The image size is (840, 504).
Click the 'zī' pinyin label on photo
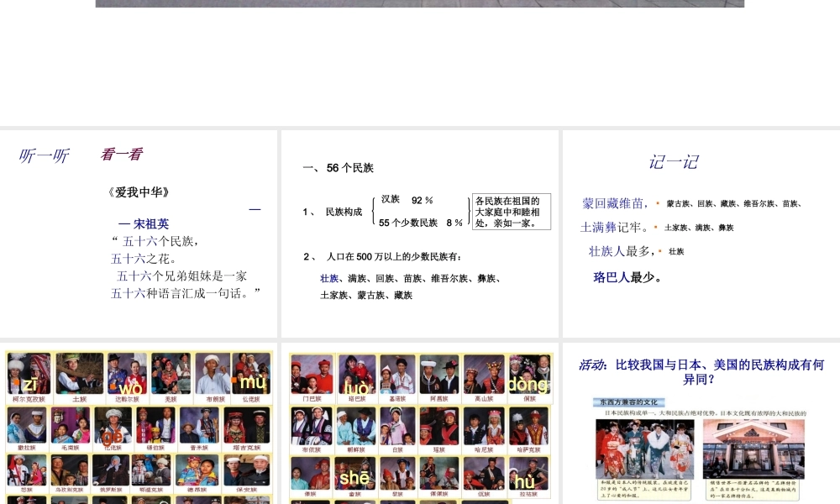(x=30, y=385)
